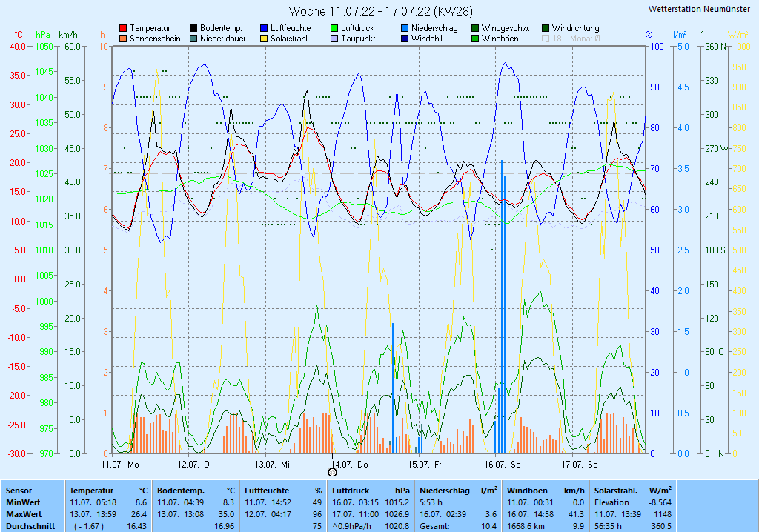
Task: Click the Luftfeuchte column header in the table
Action: tap(267, 491)
